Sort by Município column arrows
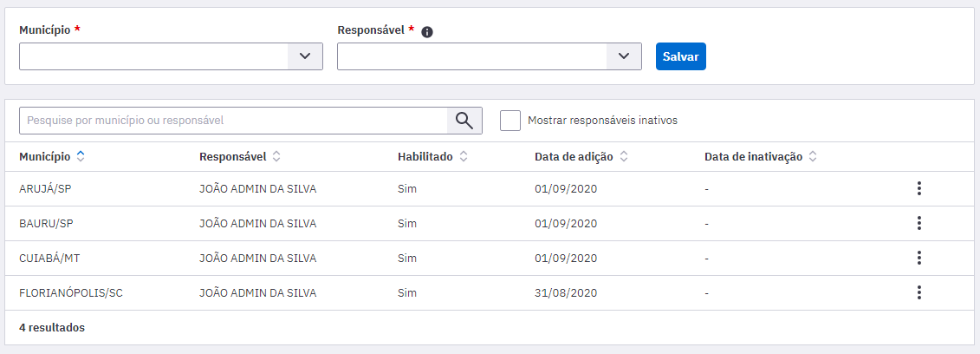The height and width of the screenshot is (354, 980). point(80,157)
